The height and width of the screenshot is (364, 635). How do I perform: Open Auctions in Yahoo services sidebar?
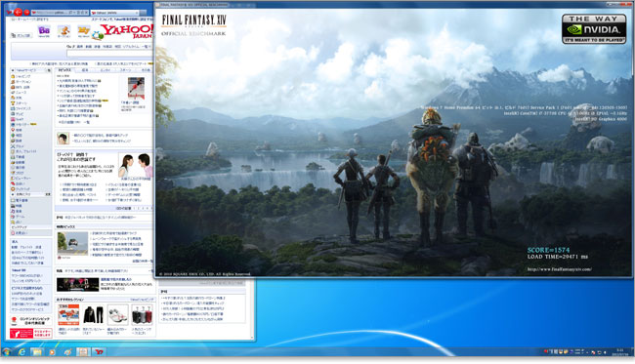click(x=21, y=81)
